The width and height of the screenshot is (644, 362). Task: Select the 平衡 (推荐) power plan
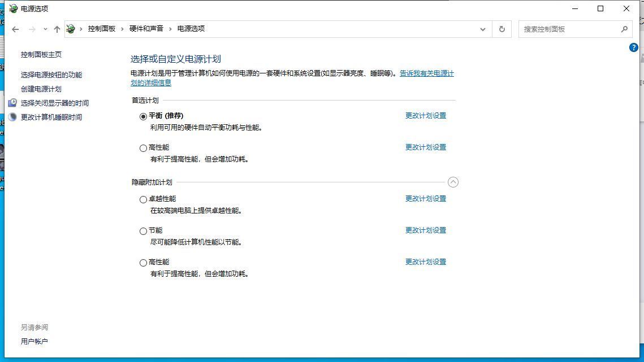click(144, 116)
